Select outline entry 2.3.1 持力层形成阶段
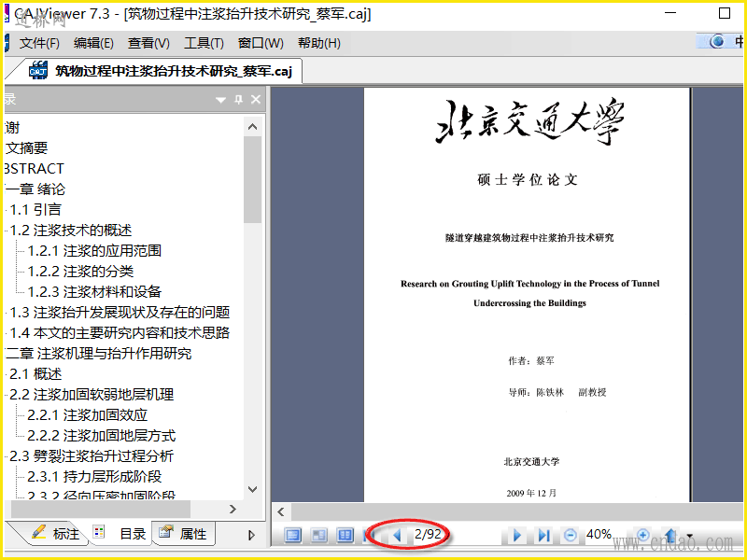This screenshot has width=747, height=560. pos(94,476)
